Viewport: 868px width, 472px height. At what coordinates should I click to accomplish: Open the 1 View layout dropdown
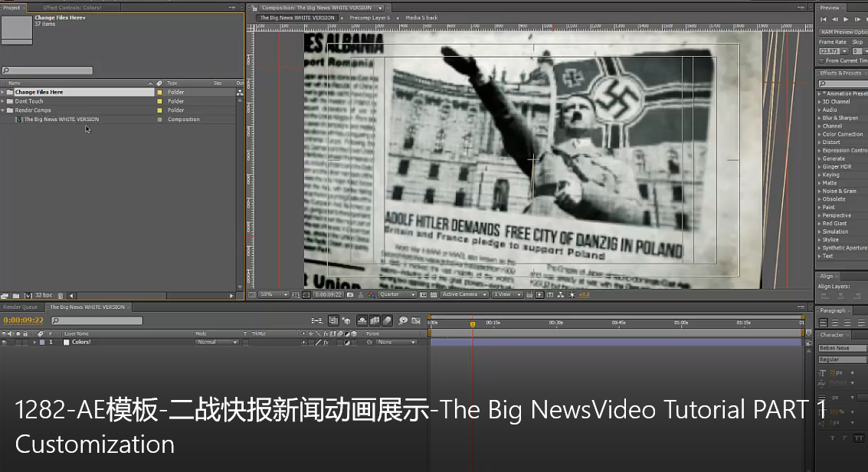point(508,295)
